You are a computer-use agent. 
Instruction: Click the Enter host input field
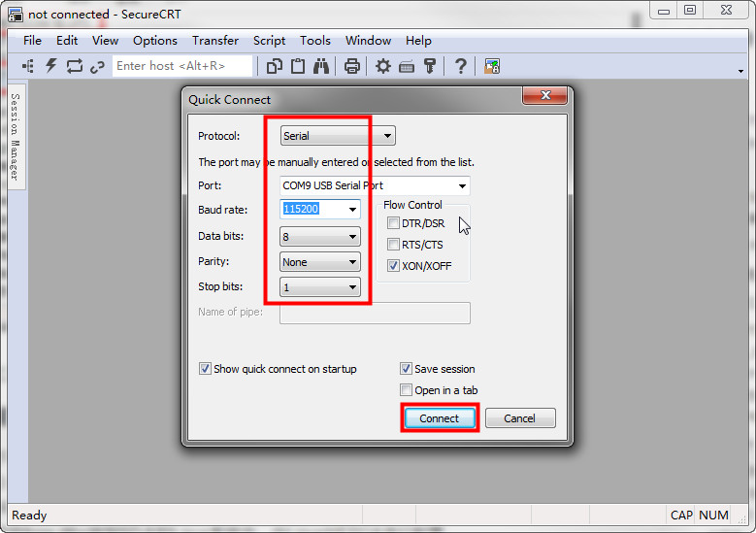[182, 66]
